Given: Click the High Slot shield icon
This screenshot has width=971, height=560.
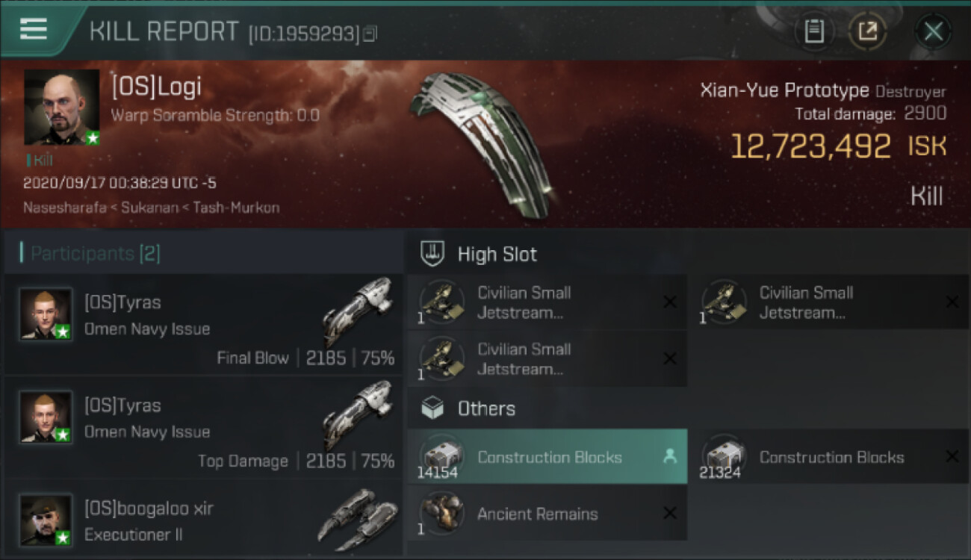Looking at the screenshot, I should click(433, 253).
